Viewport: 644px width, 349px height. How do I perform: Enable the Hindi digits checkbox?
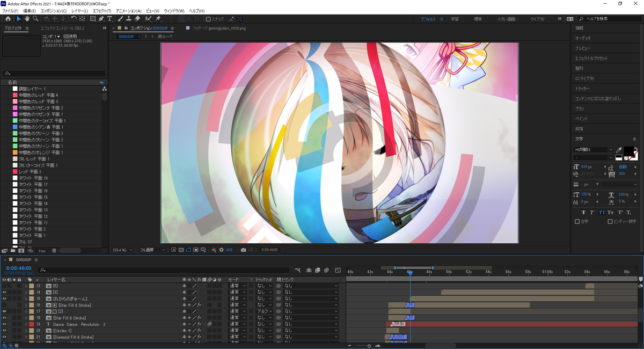pos(610,221)
